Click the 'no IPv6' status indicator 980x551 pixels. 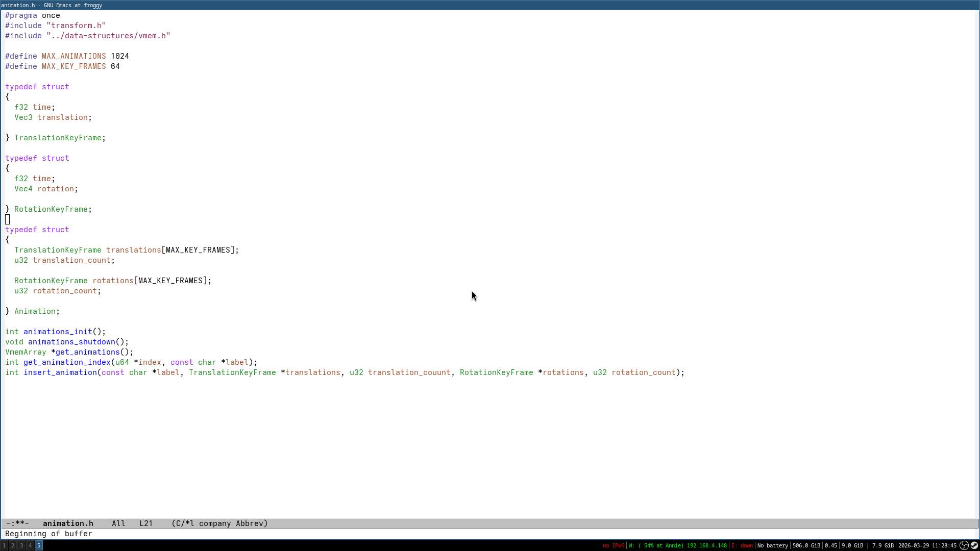coord(613,546)
